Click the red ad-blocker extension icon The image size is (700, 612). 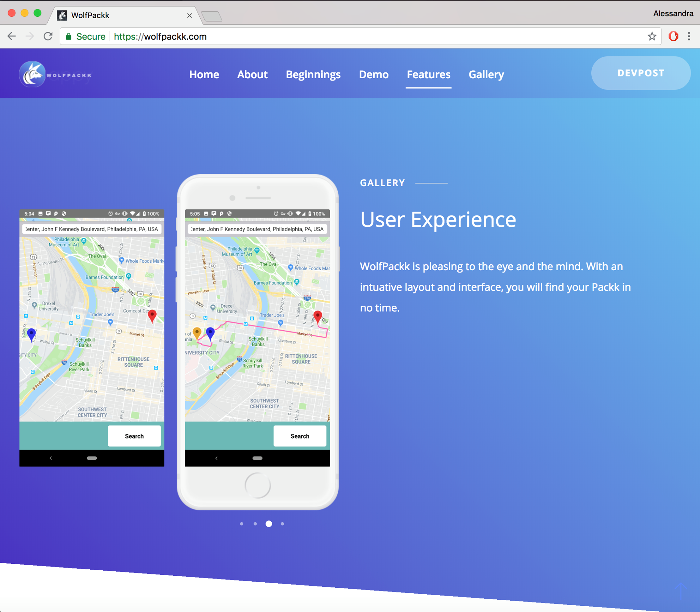(x=673, y=36)
